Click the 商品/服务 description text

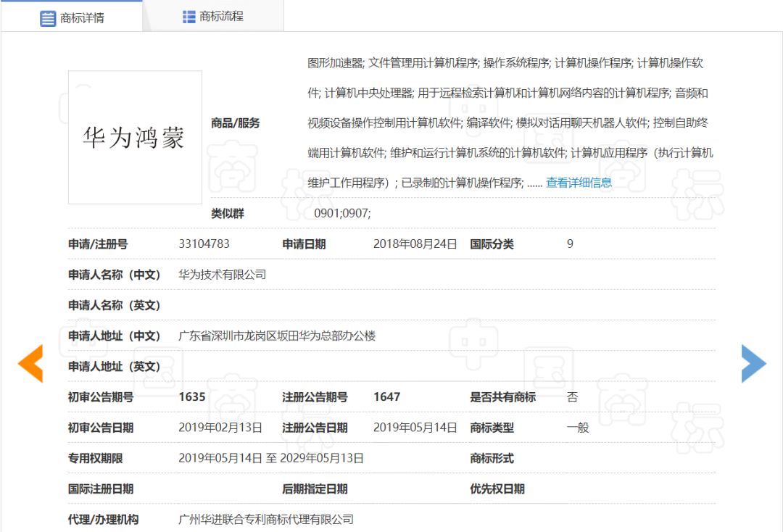(x=507, y=122)
